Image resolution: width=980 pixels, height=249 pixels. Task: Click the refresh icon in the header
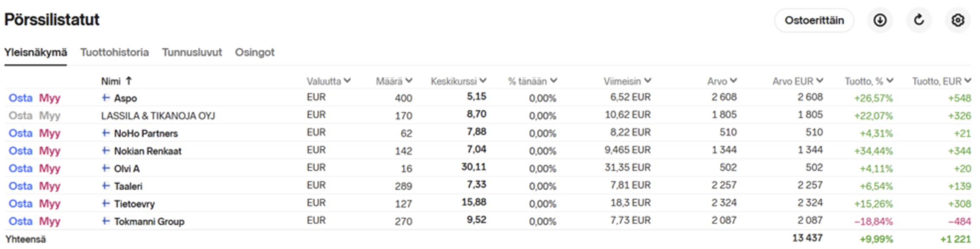[x=919, y=20]
